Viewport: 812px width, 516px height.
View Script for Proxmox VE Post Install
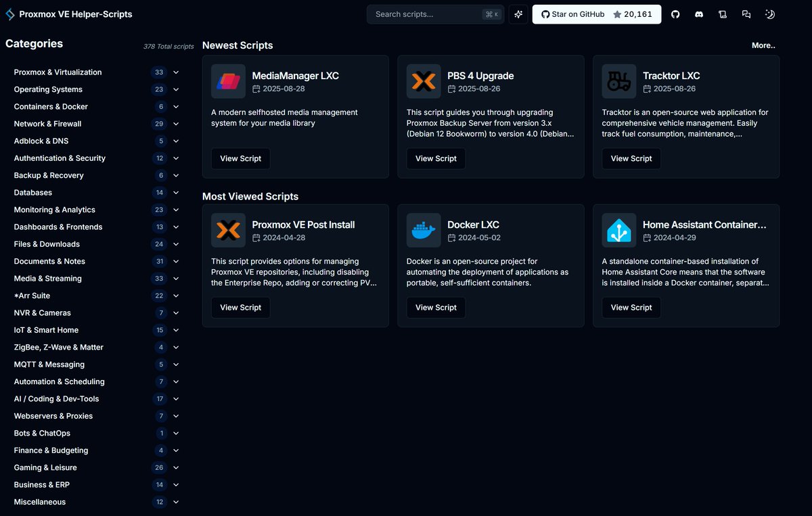[x=240, y=307]
